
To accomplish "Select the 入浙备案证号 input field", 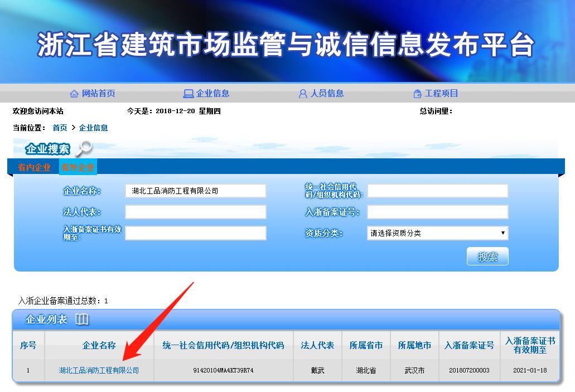I will (437, 212).
